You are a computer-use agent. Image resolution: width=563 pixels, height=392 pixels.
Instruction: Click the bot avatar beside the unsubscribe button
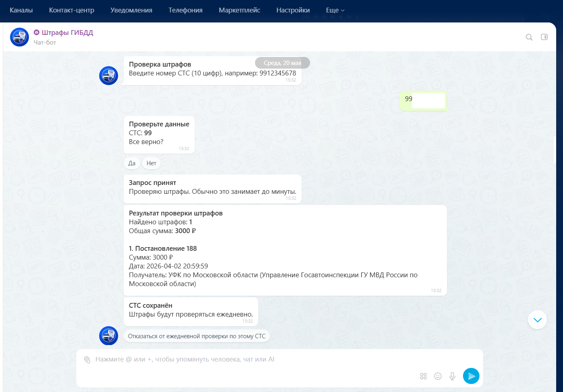pos(108,336)
